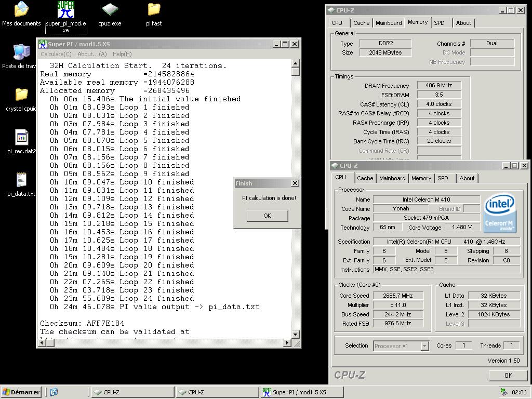Click the memory Size 2048 MBytes field

click(385, 52)
